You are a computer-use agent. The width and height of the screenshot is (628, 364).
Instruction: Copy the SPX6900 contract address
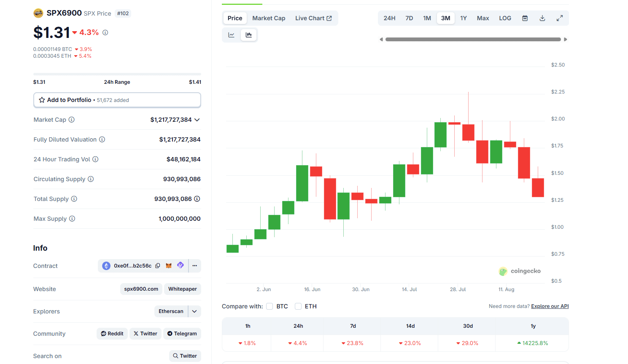[158, 265]
